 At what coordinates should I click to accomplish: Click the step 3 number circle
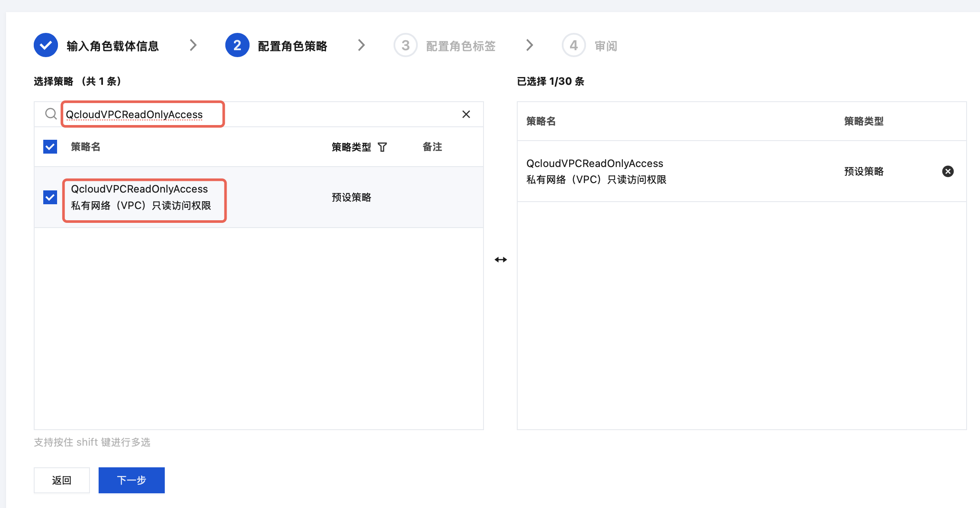tap(405, 45)
